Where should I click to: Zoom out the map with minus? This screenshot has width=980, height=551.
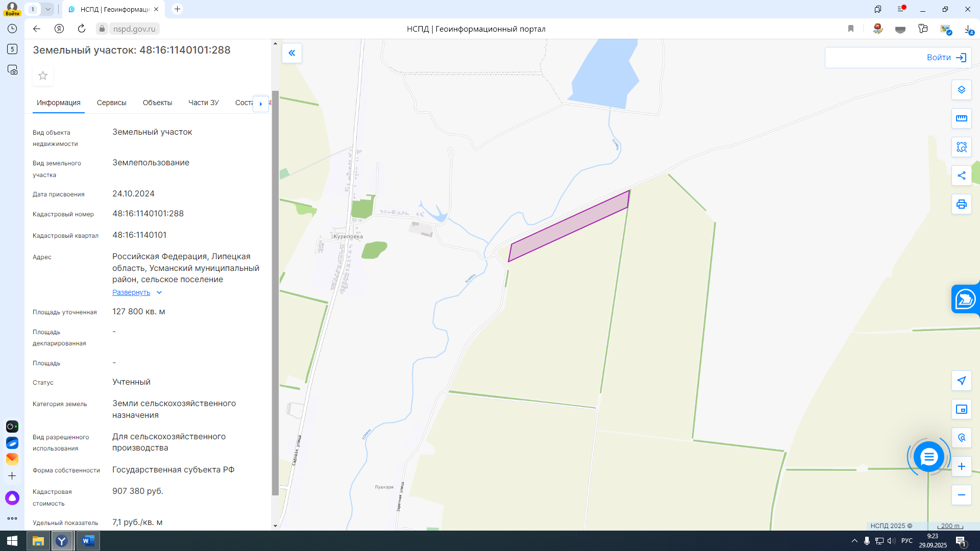click(x=961, y=495)
